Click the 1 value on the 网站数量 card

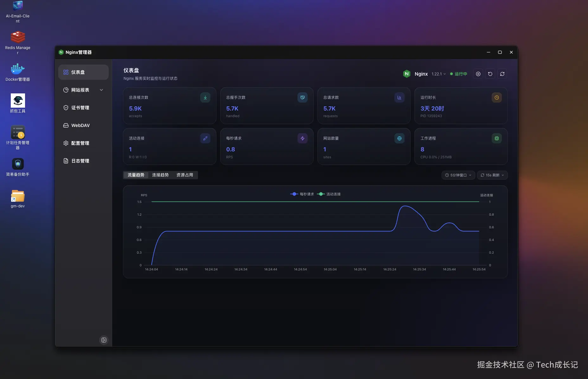pyautogui.click(x=325, y=149)
